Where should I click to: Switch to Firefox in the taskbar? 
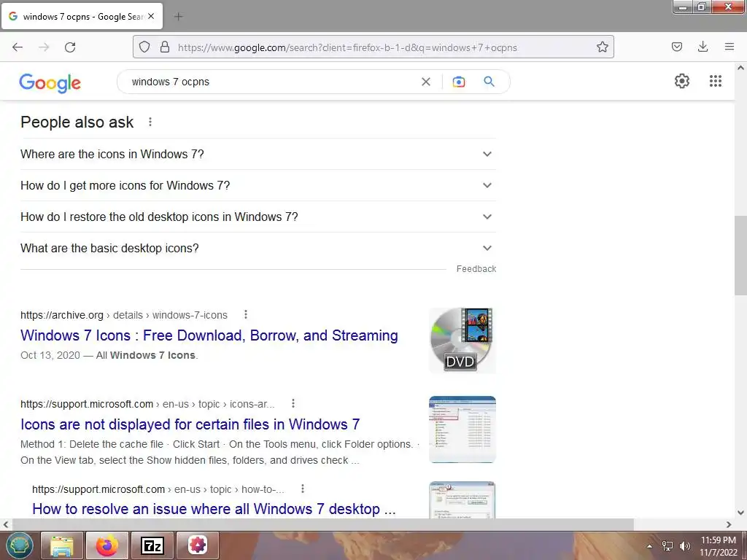[x=107, y=545]
